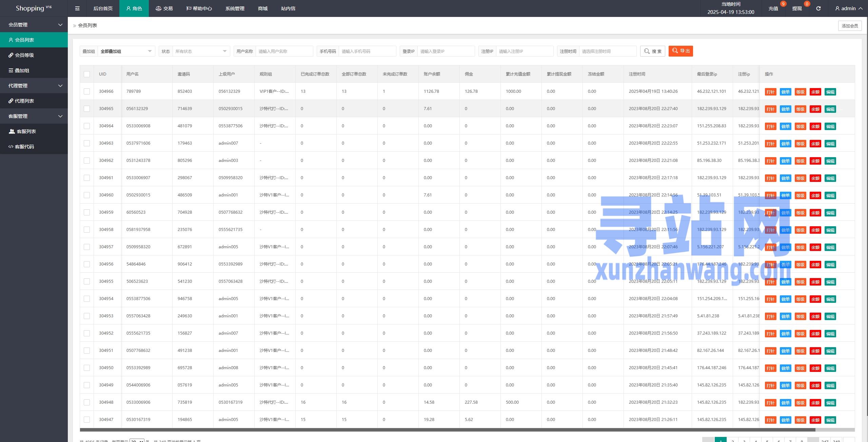Open the 充值 recharge notifications
The width and height of the screenshot is (868, 442).
pos(773,8)
